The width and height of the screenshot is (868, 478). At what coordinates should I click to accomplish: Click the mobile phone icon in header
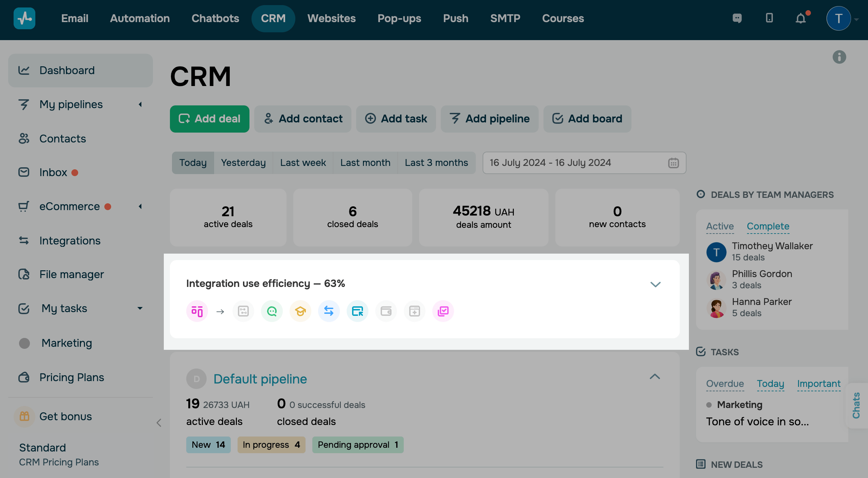tap(769, 18)
